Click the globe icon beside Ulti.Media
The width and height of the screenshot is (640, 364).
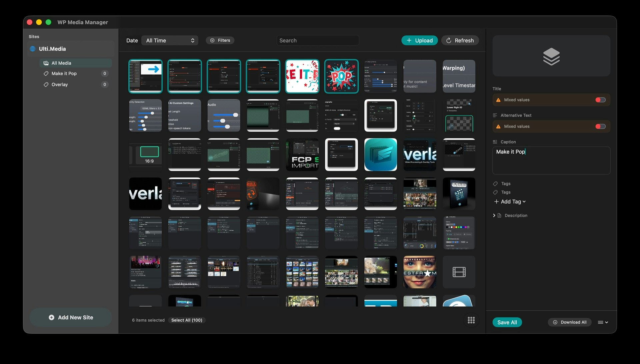pos(32,49)
